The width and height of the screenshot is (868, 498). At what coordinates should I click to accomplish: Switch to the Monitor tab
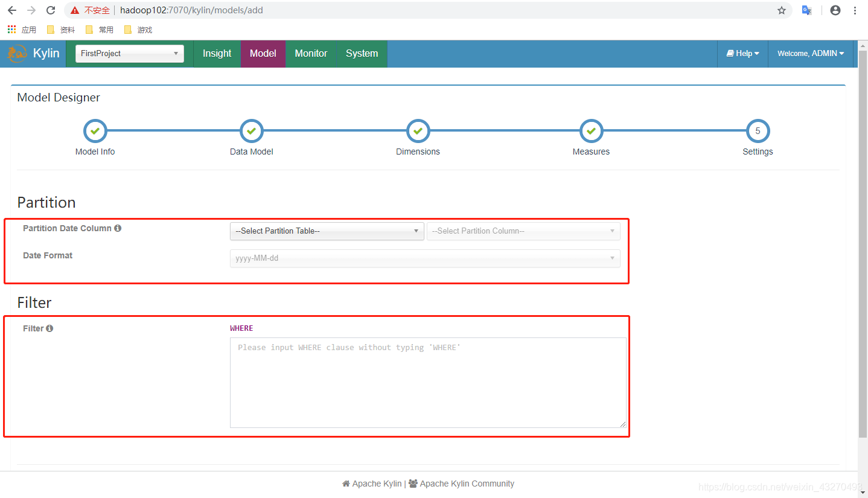[x=311, y=53]
